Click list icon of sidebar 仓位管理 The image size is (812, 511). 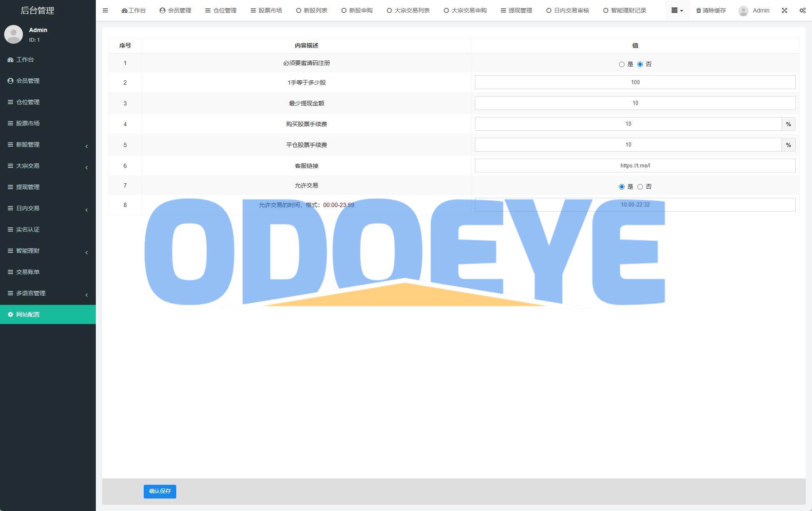coord(10,102)
